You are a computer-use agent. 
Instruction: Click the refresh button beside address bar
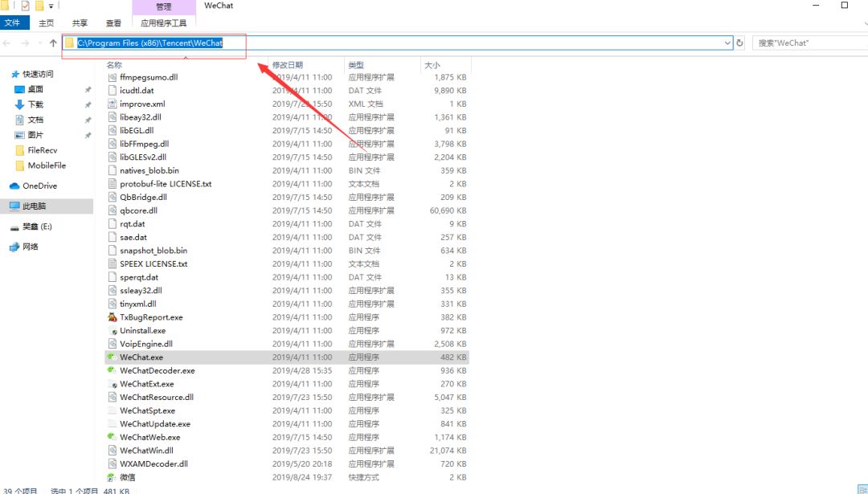740,43
